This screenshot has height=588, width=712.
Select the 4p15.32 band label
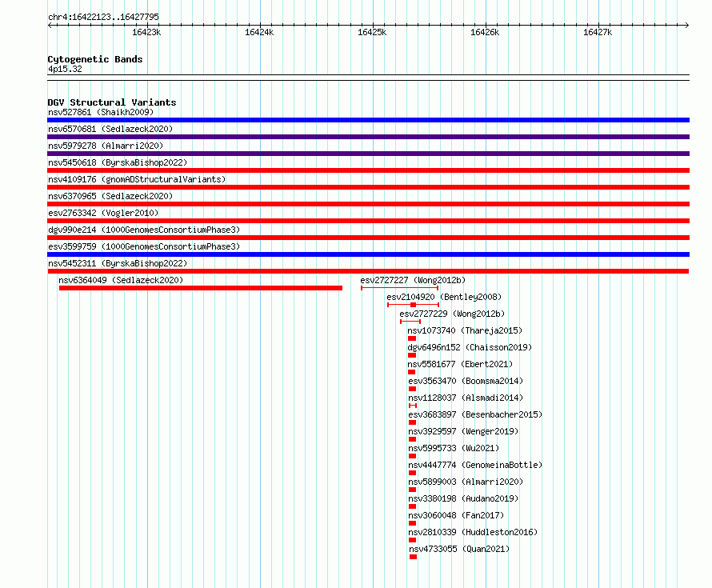pyautogui.click(x=65, y=69)
